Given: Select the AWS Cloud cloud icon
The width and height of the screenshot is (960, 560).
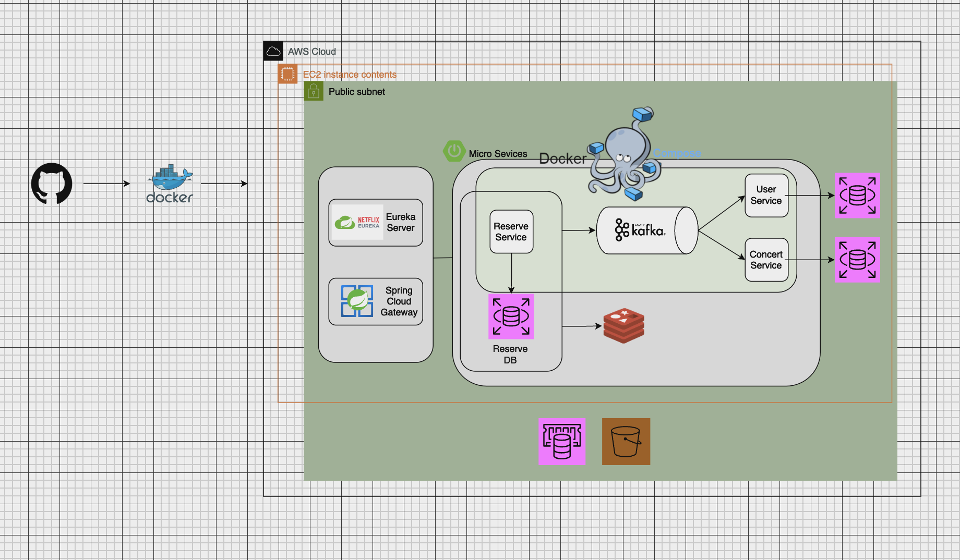Looking at the screenshot, I should point(273,51).
